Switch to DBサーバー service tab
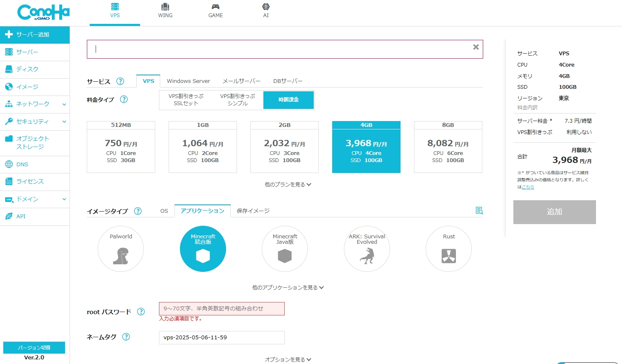Image resolution: width=622 pixels, height=364 pixels. point(288,81)
